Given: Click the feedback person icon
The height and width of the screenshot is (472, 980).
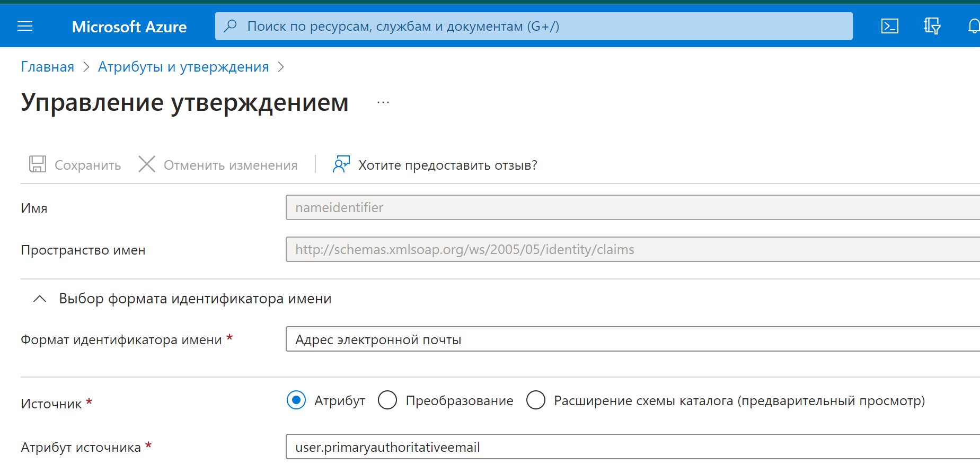Looking at the screenshot, I should (341, 164).
